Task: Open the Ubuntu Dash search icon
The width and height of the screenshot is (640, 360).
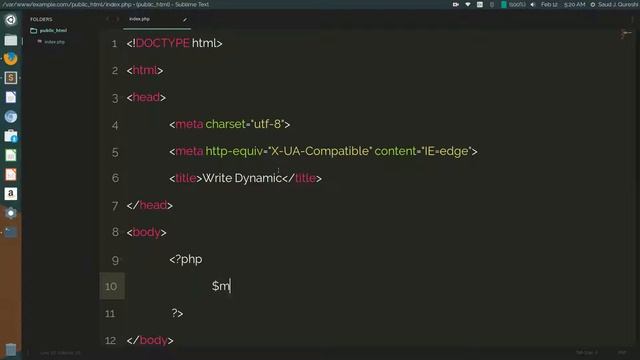Action: point(11,20)
